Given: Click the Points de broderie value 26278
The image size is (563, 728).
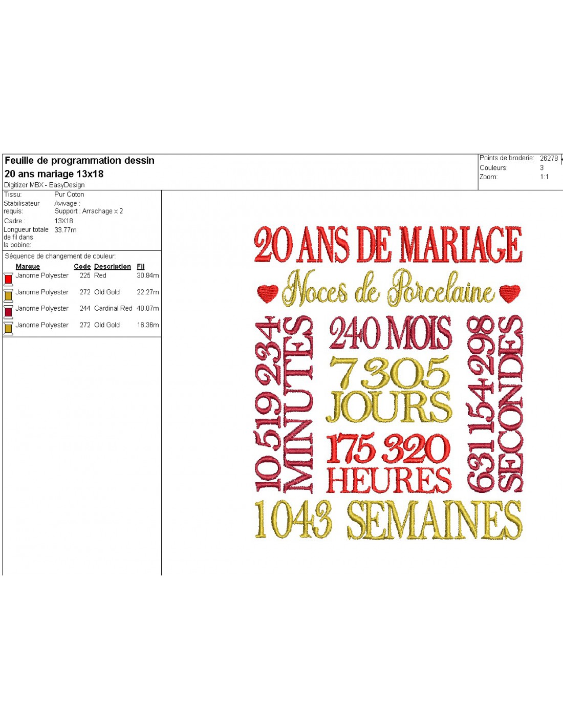Looking at the screenshot, I should tap(549, 158).
